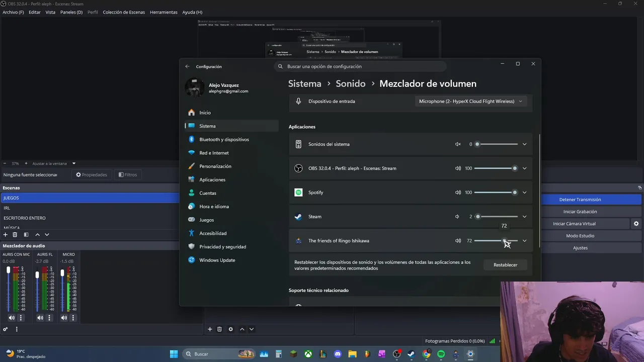The width and height of the screenshot is (644, 362).
Task: Expand OBS 32.0.4 app volume options
Action: [524, 168]
